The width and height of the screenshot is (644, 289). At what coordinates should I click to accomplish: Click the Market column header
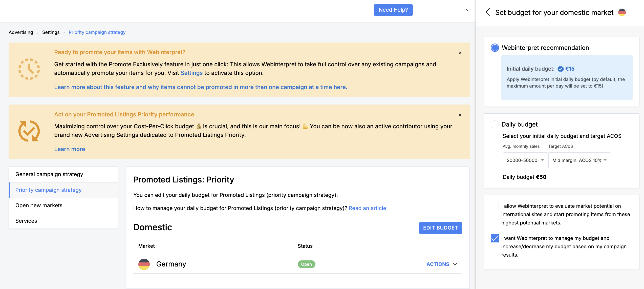point(146,246)
